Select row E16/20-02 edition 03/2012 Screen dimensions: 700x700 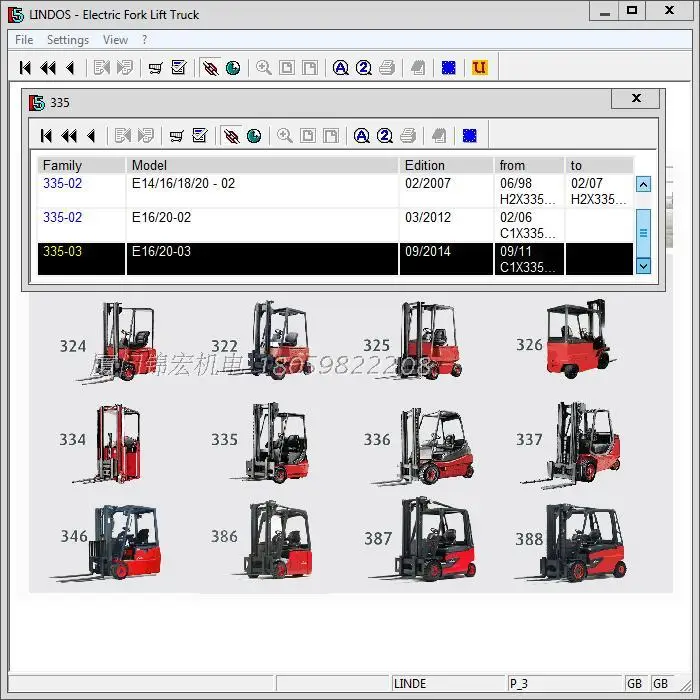pyautogui.click(x=335, y=225)
